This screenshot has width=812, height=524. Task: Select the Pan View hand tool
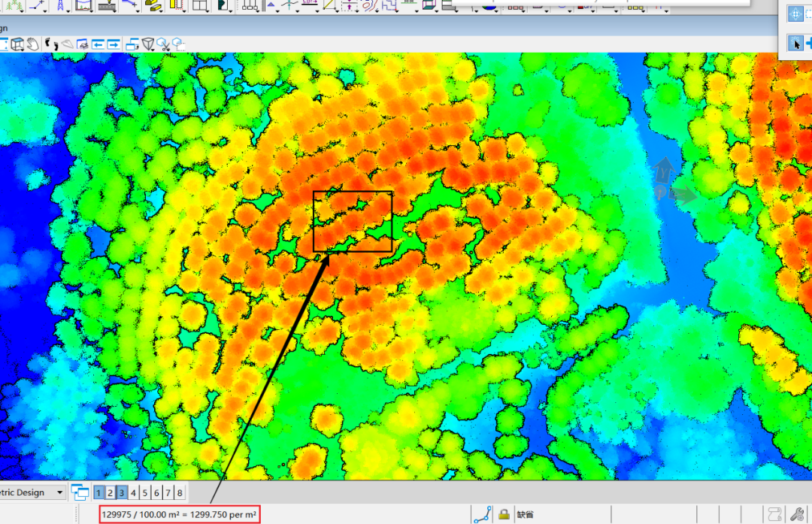[32, 44]
